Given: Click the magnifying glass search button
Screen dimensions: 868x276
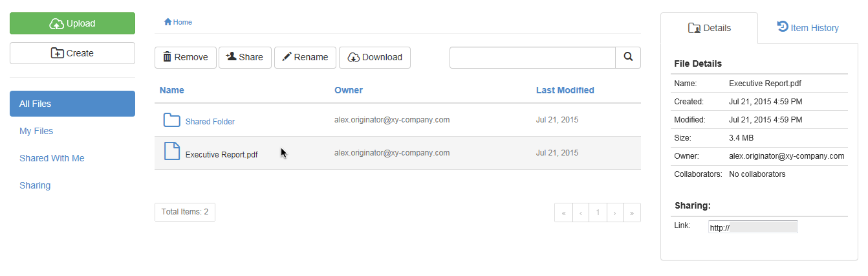Looking at the screenshot, I should (x=627, y=57).
